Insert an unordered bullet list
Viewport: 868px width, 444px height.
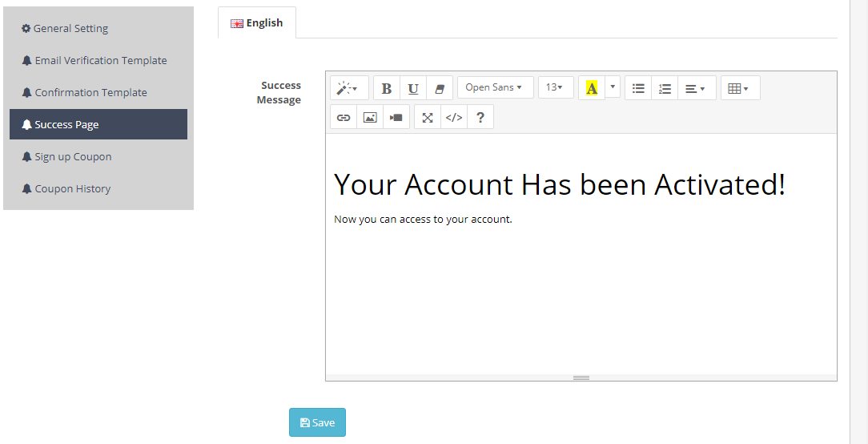point(638,88)
